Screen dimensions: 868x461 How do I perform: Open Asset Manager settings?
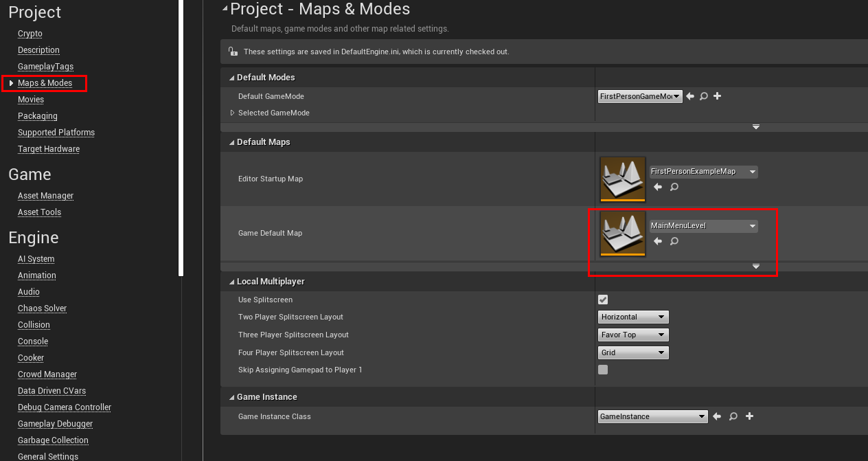click(x=45, y=196)
